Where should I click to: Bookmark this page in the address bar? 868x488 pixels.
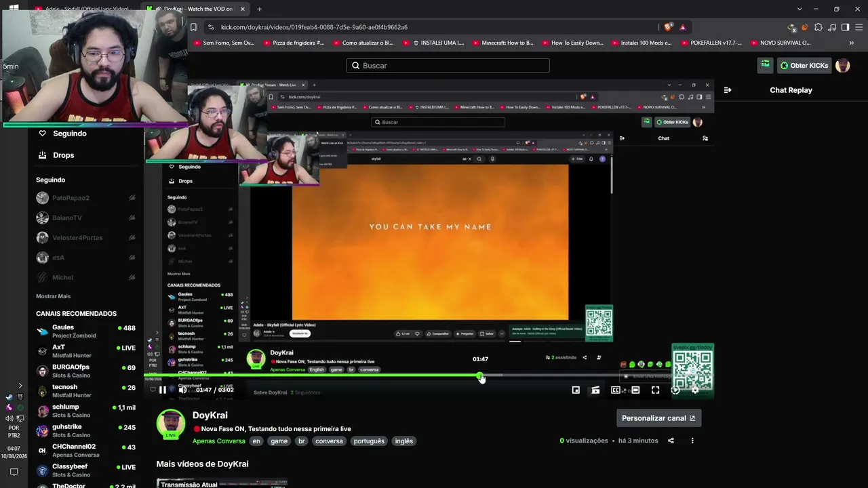point(193,27)
